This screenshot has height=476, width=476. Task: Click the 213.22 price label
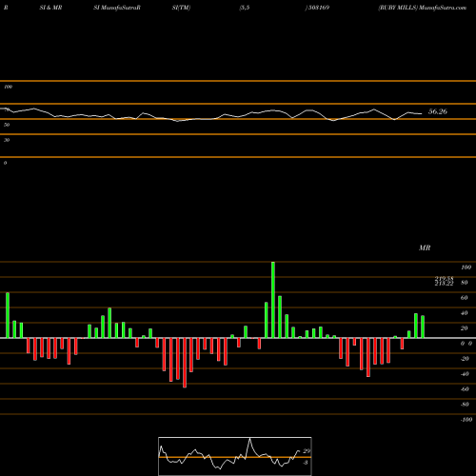[444, 284]
